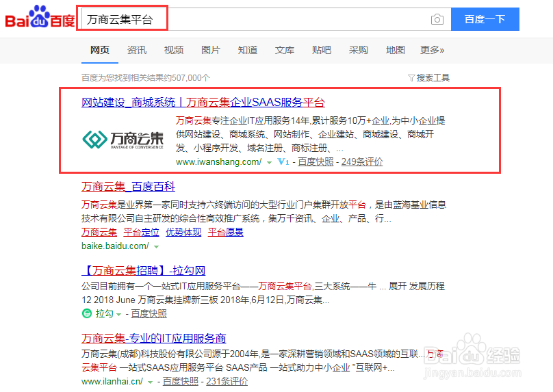Image resolution: width=553 pixels, height=392 pixels.
Task: Open 百度快照 for ilanhai.cn result
Action: point(181,382)
